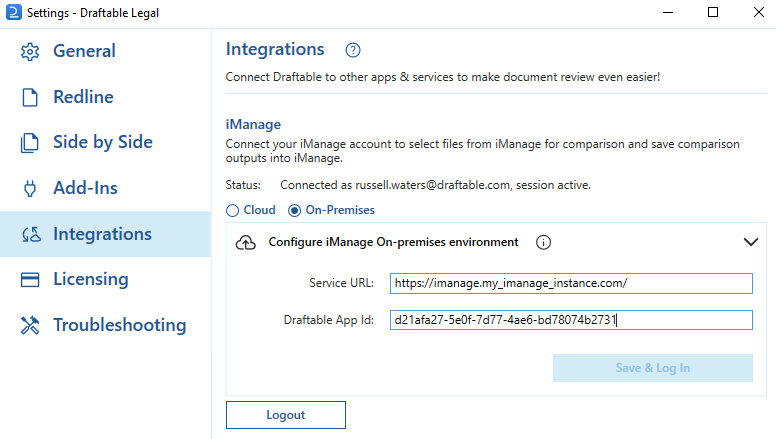Click the 'Status:' label

243,185
